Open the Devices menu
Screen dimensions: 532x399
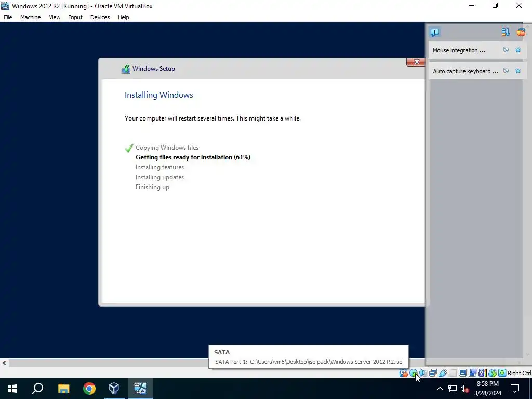(100, 17)
